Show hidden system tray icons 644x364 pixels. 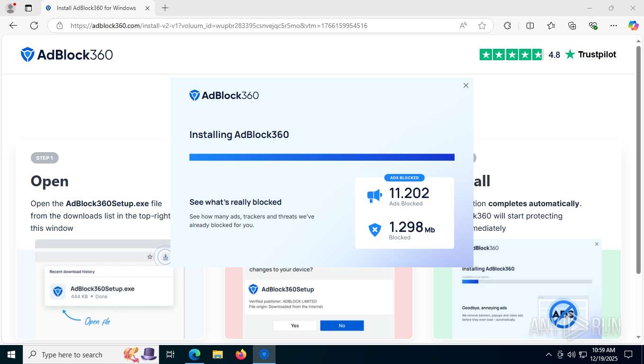tap(549, 355)
